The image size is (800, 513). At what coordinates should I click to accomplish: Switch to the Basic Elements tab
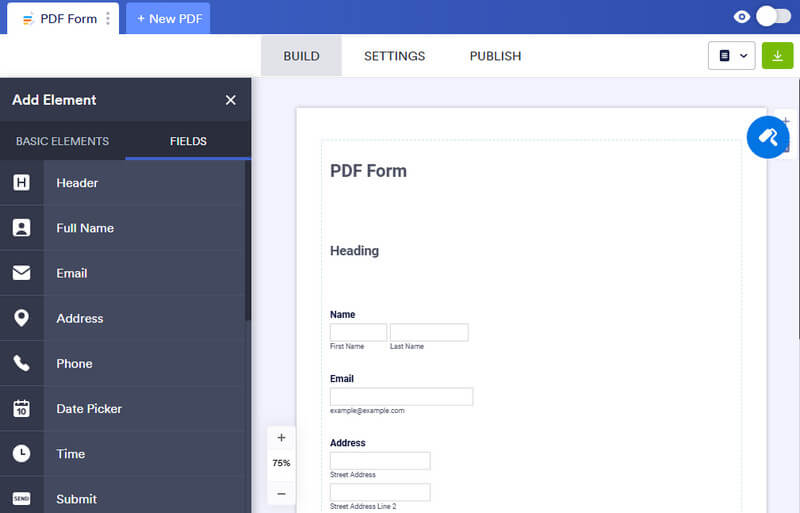pyautogui.click(x=62, y=141)
